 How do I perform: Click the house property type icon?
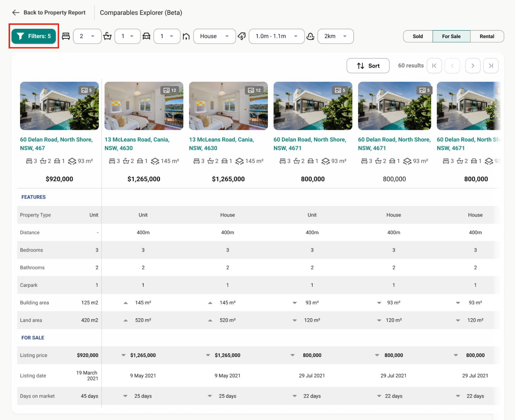[x=186, y=36]
